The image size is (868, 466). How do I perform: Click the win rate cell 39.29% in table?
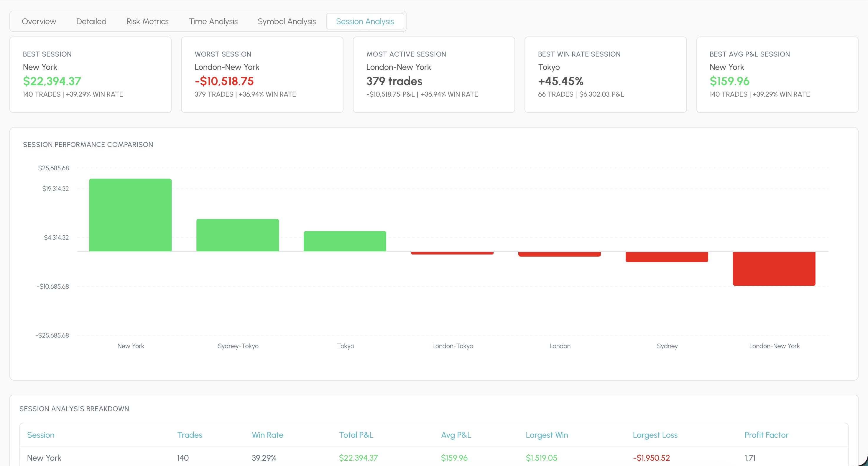(264, 457)
